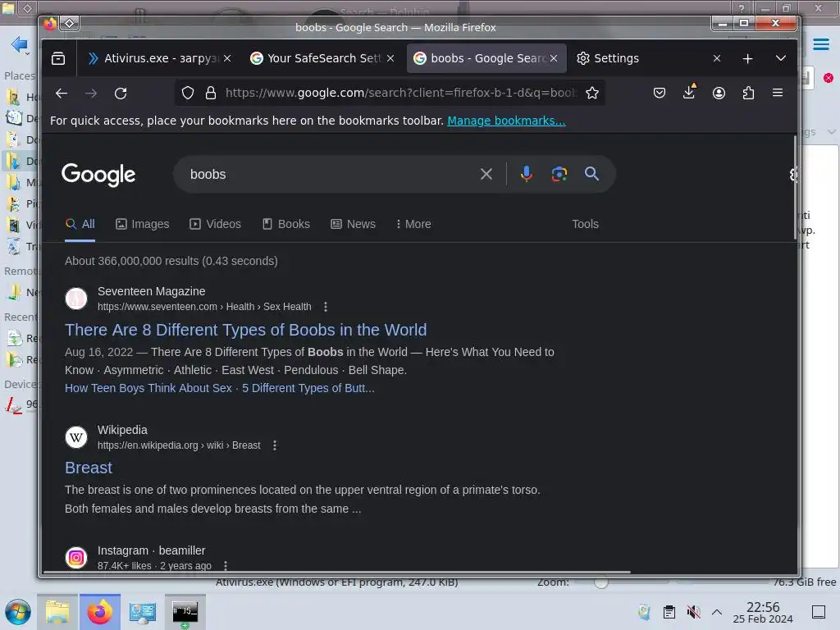Click the clock showing 22:56
The image size is (840, 630).
click(763, 607)
